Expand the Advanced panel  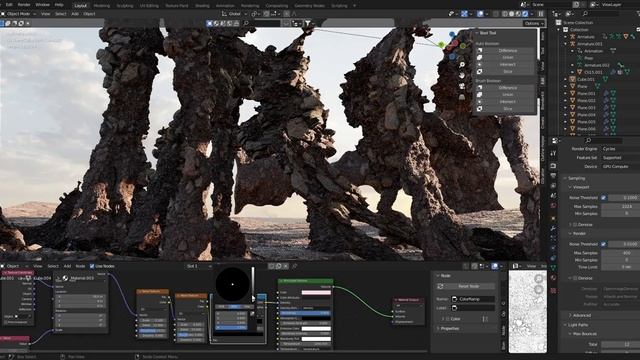click(x=570, y=316)
